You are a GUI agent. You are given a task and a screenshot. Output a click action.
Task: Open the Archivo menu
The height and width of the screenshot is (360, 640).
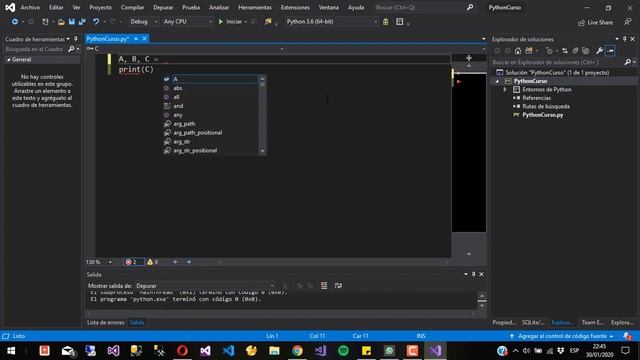tap(30, 7)
